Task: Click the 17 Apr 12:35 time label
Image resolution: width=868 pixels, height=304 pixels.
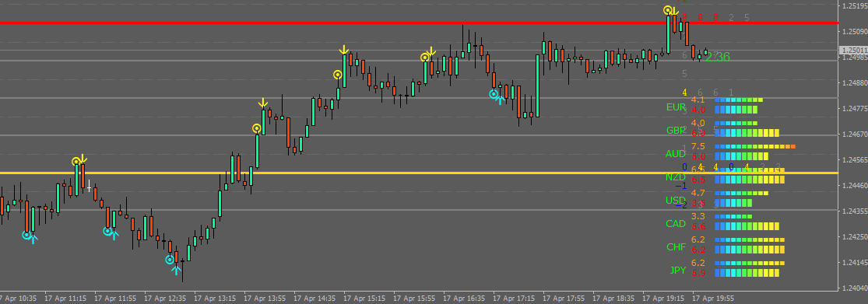Action: click(x=165, y=298)
